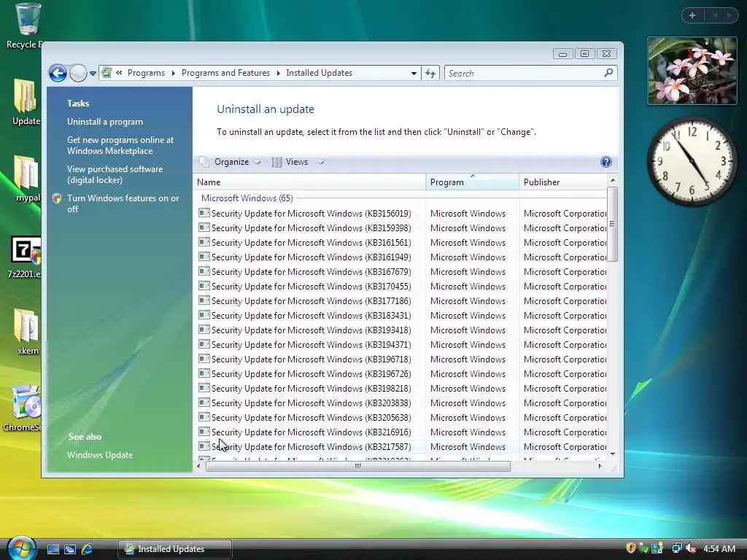
Task: Expand the Views dropdown arrow
Action: tap(321, 162)
